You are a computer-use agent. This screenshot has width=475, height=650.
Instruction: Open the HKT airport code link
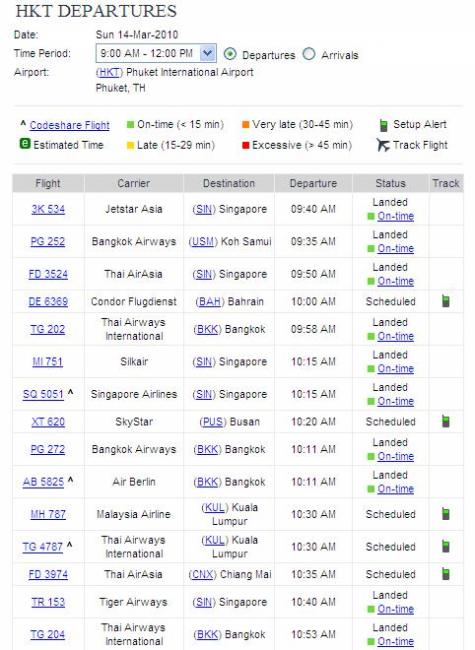[x=109, y=72]
